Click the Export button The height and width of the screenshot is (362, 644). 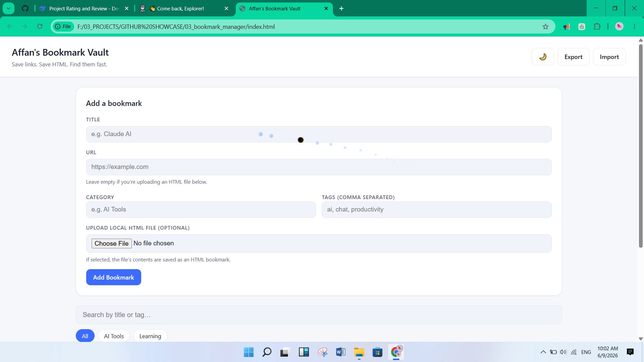point(573,57)
